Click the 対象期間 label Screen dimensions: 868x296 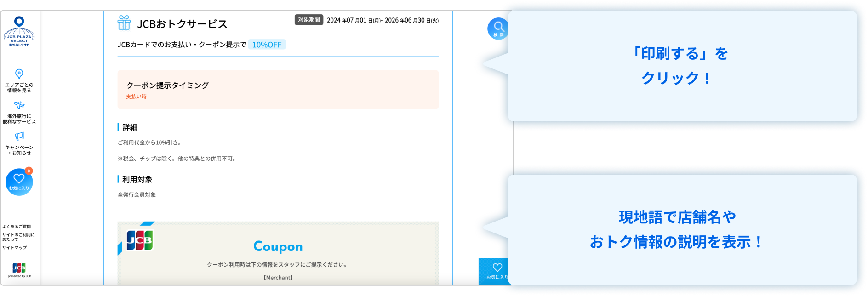coord(309,20)
